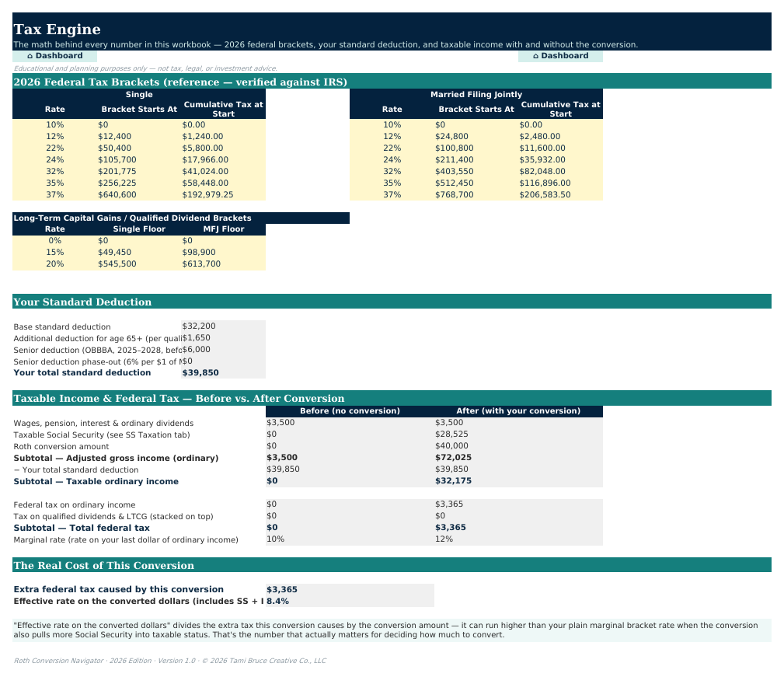The image size is (784, 677).
Task: Click the Subtotal — Total federal tax label
Action: pyautogui.click(x=82, y=528)
